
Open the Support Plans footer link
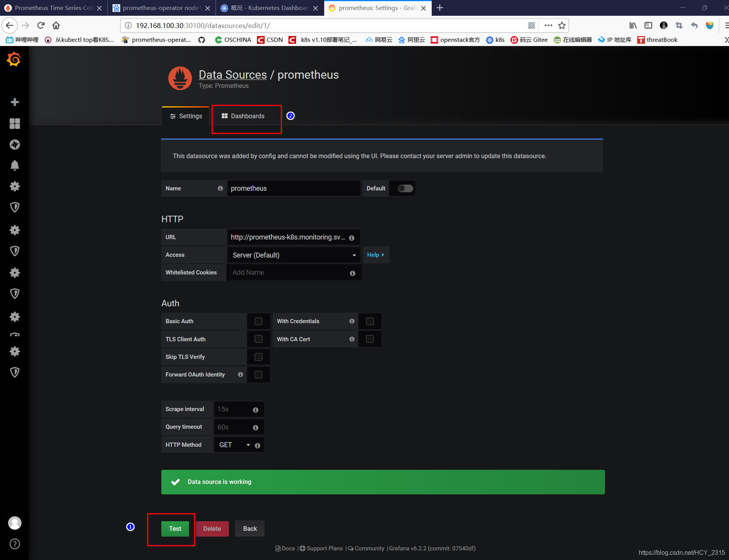(x=321, y=548)
